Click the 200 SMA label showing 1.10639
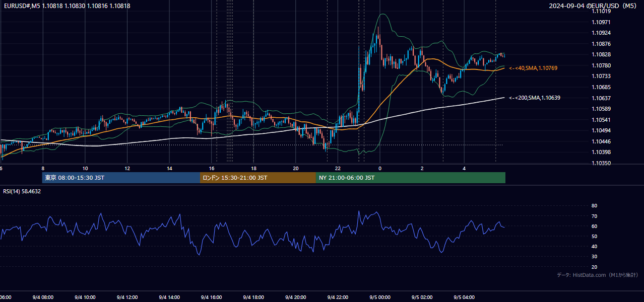Screen dimensions: 644x302 click(535, 98)
